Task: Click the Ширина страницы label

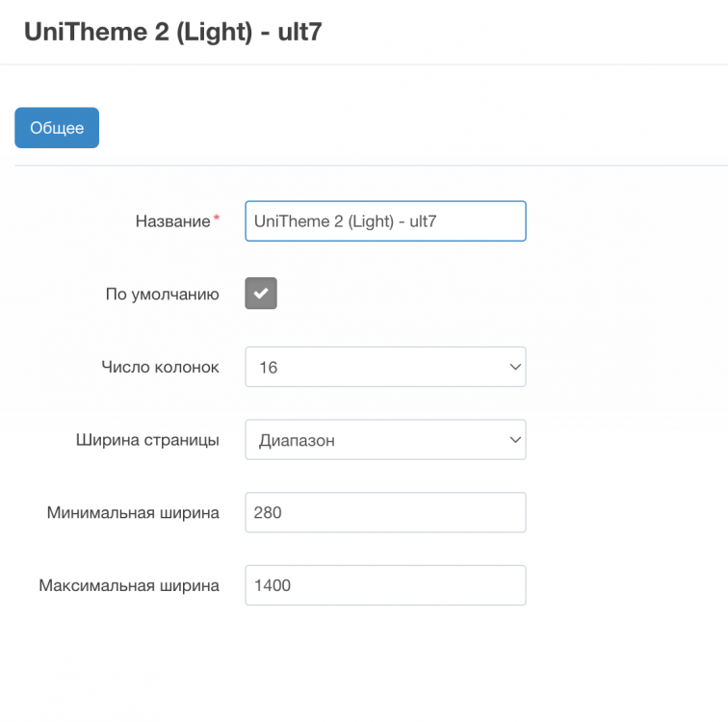Action: coord(147,441)
